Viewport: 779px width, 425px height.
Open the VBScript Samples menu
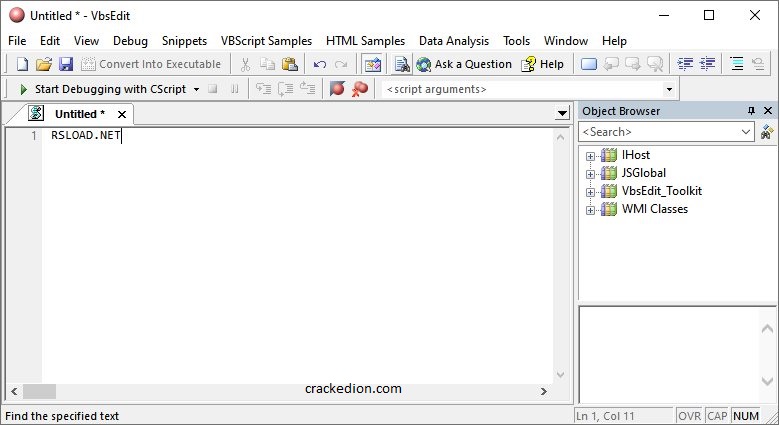(266, 41)
